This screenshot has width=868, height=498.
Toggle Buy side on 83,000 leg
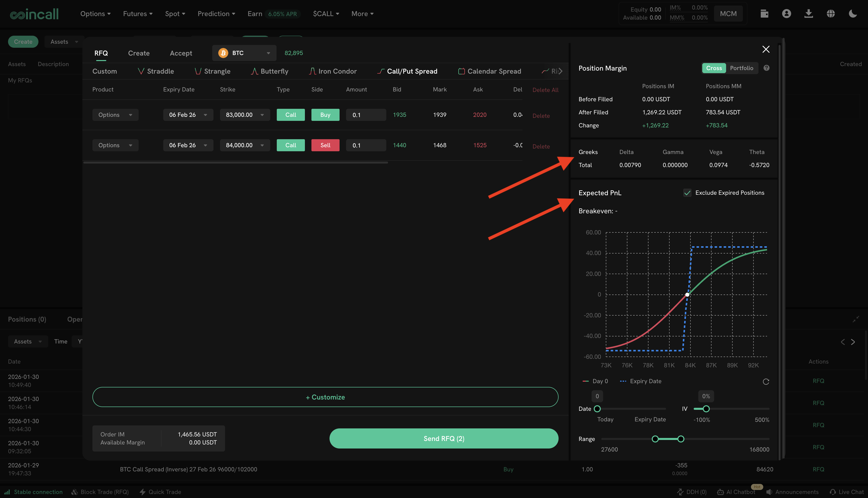[x=325, y=115]
